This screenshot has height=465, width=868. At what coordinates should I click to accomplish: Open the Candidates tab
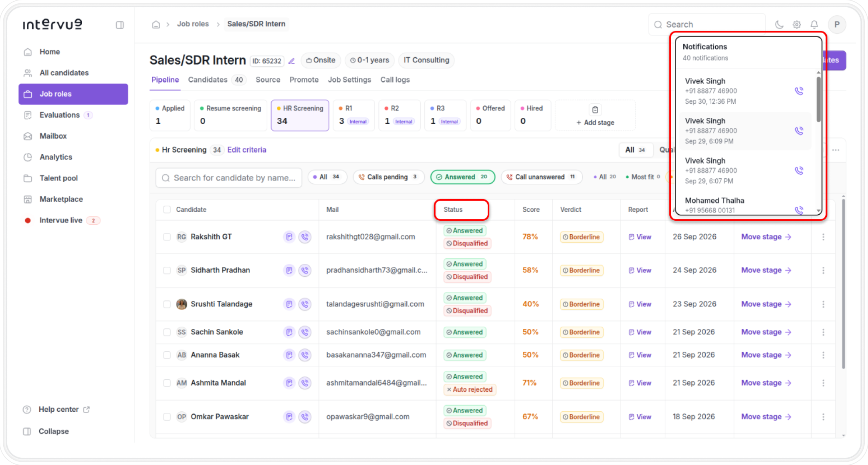click(x=216, y=80)
